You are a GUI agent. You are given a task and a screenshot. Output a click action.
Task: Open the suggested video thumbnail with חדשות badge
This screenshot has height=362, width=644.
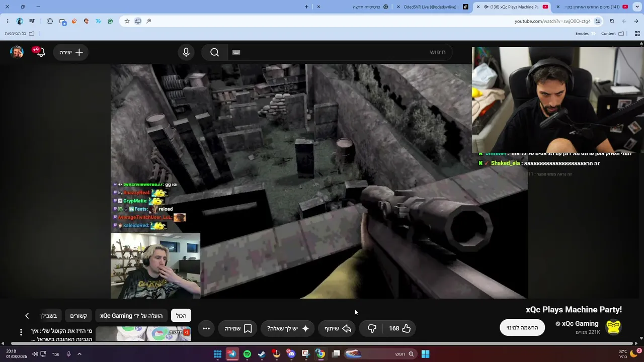(x=143, y=334)
